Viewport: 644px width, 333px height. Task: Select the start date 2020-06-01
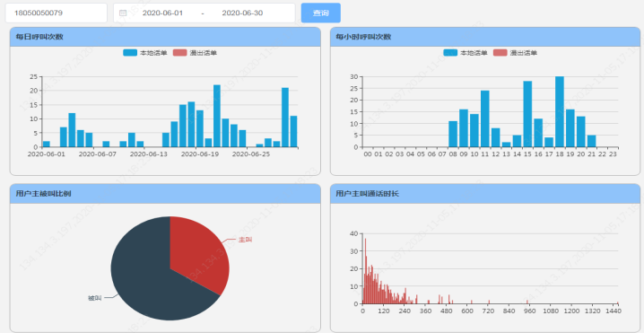click(162, 13)
